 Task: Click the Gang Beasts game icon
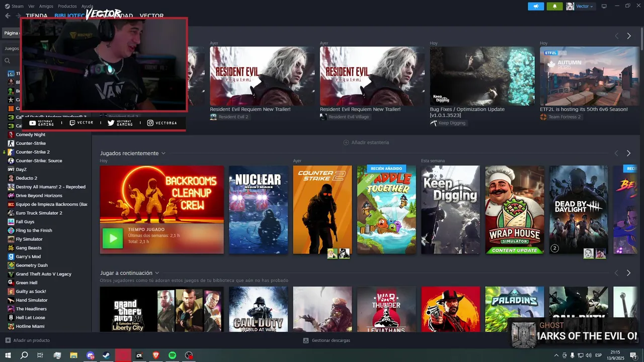click(x=11, y=248)
